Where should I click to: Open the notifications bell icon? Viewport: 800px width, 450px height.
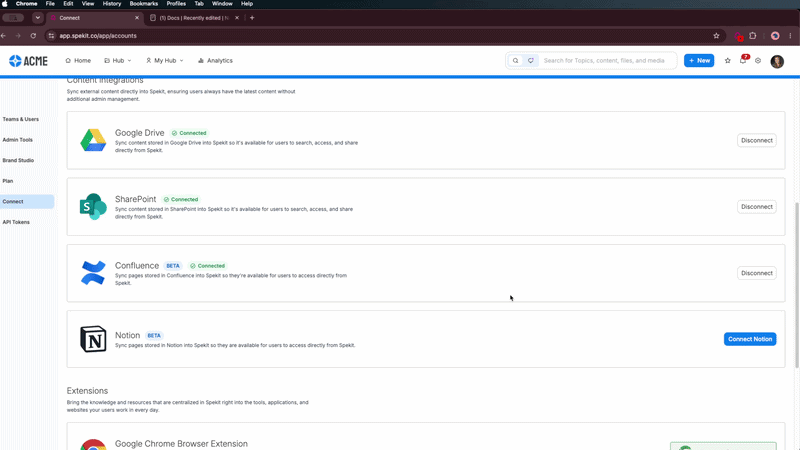tap(743, 60)
